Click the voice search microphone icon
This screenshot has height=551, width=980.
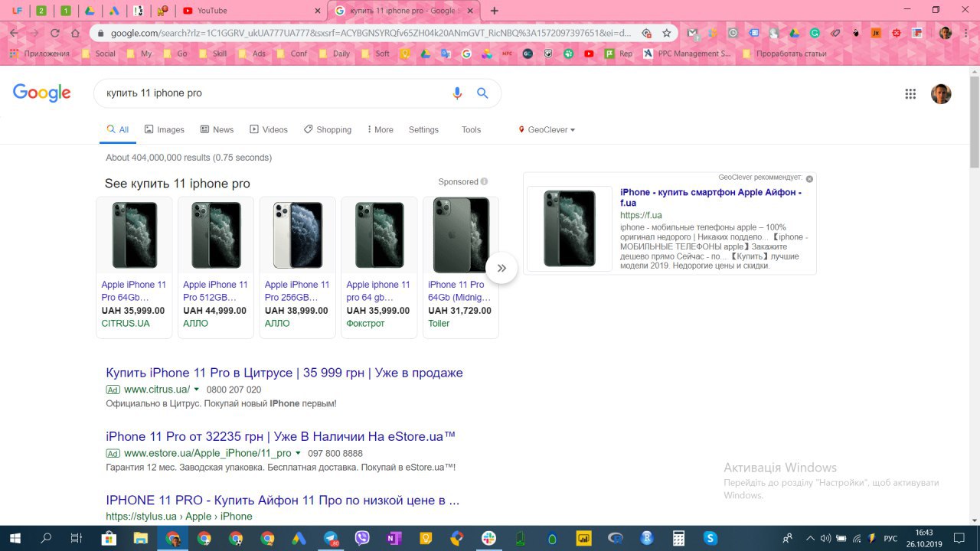coord(457,93)
